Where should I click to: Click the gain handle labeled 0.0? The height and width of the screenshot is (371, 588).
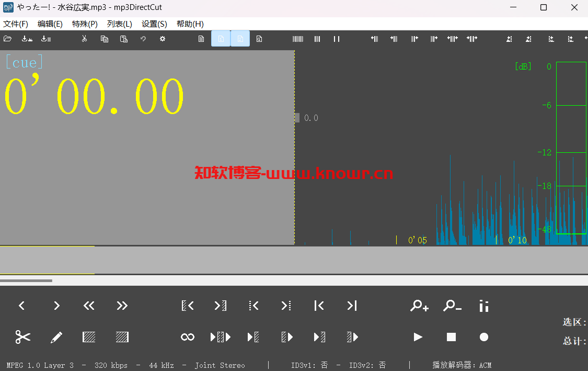[297, 118]
